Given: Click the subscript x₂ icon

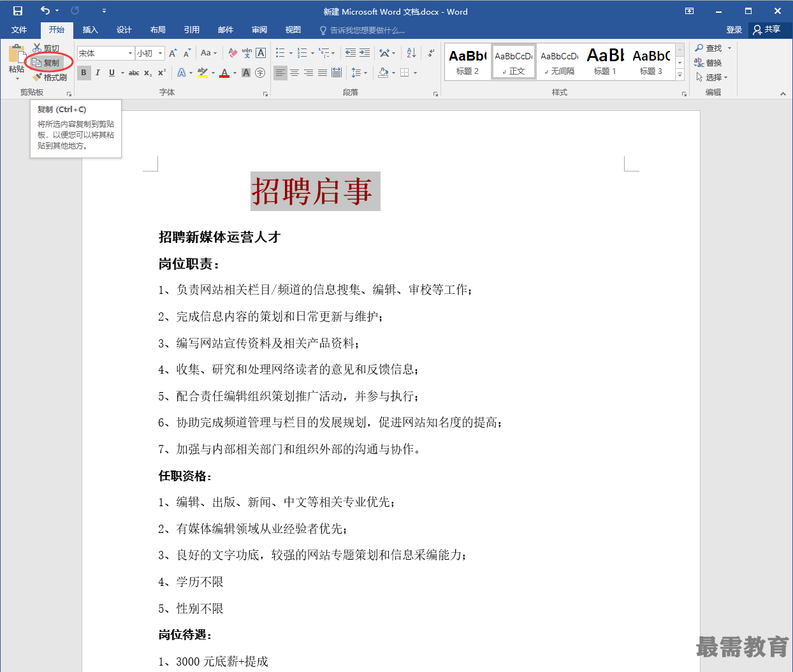Looking at the screenshot, I should [148, 73].
